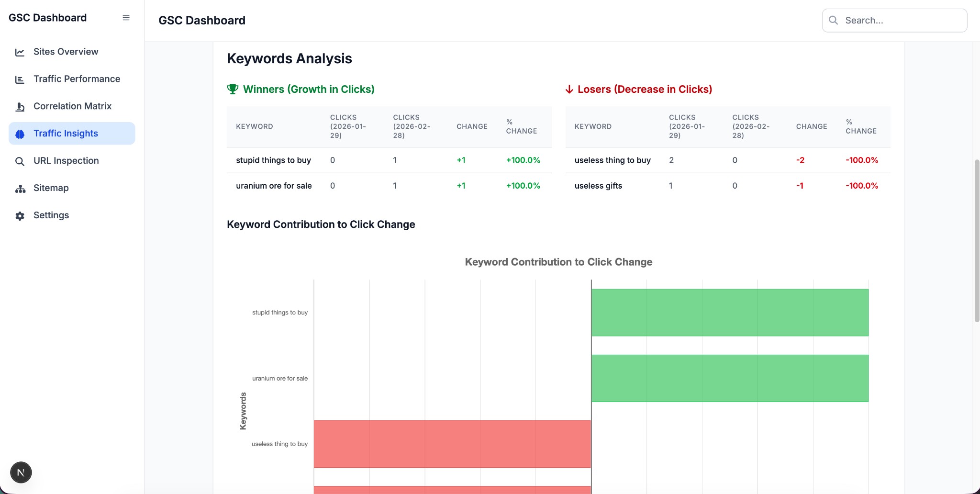This screenshot has width=980, height=494.
Task: Open the Sitemap page
Action: pyautogui.click(x=72, y=188)
